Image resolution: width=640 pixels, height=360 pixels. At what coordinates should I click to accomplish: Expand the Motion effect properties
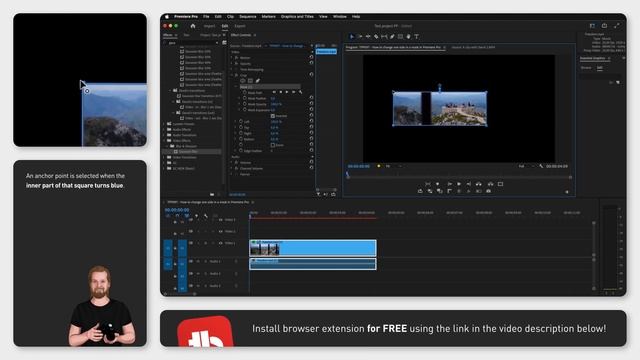231,58
